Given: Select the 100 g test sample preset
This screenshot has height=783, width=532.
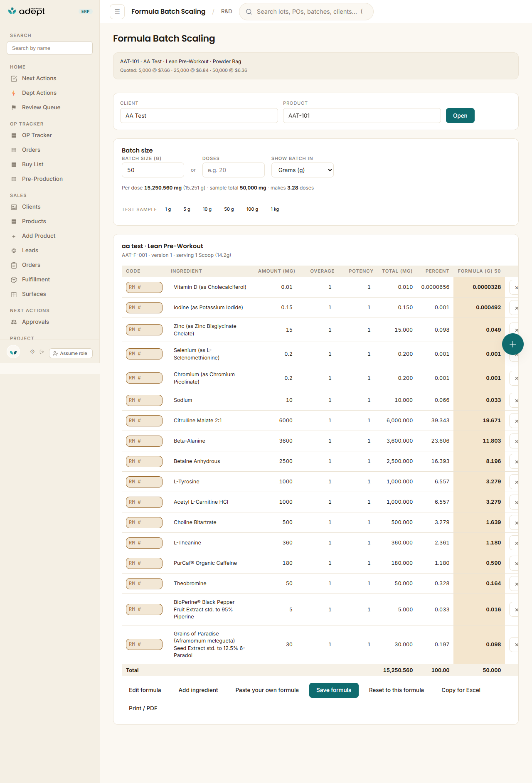Looking at the screenshot, I should [x=252, y=209].
